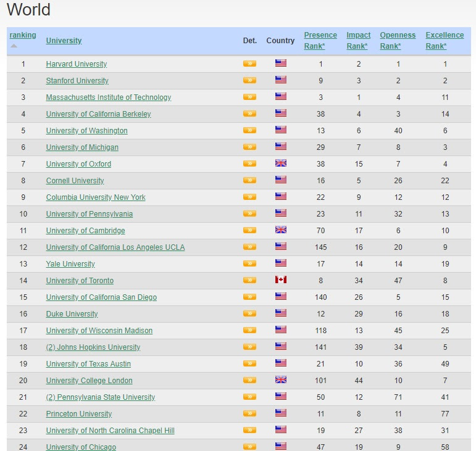Open details icon for University of Pennsylvania
The image size is (476, 451).
tap(249, 214)
